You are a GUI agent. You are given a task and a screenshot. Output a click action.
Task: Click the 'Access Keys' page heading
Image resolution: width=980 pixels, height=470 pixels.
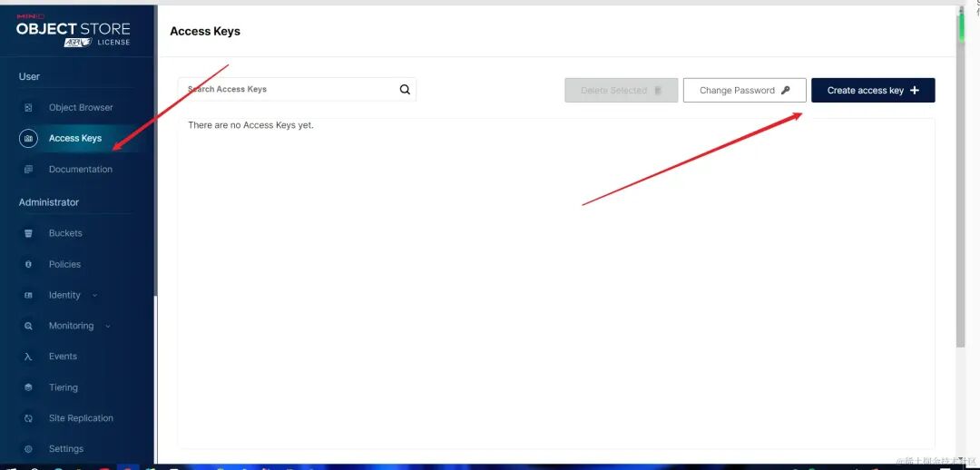coord(205,31)
